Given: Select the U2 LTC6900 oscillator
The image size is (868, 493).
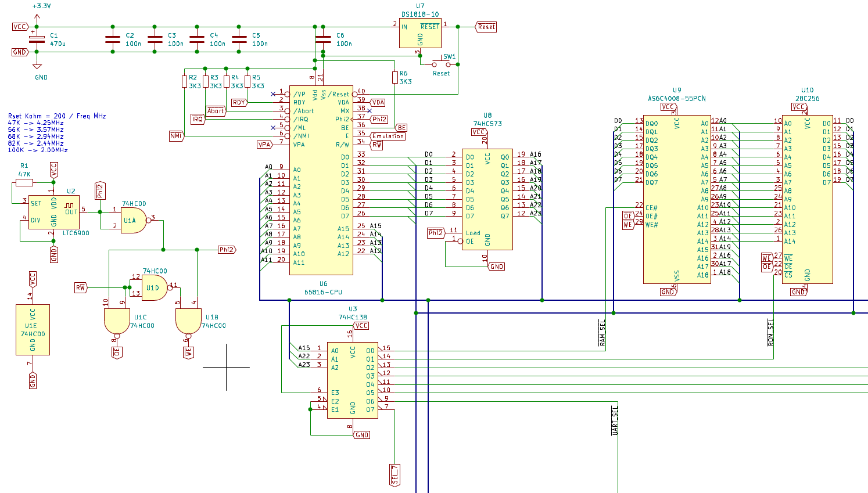Looking at the screenshot, I should pyautogui.click(x=54, y=212).
